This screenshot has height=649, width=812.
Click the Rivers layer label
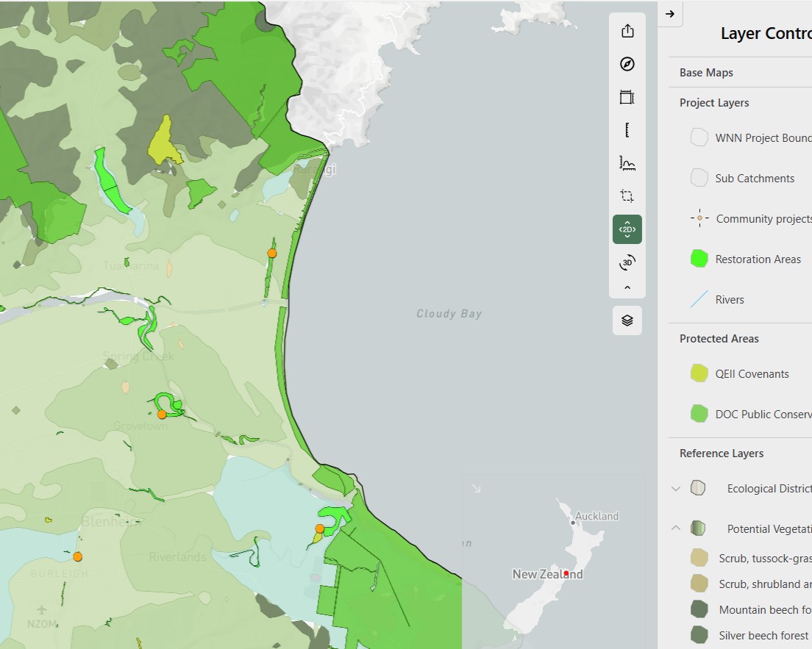(730, 300)
